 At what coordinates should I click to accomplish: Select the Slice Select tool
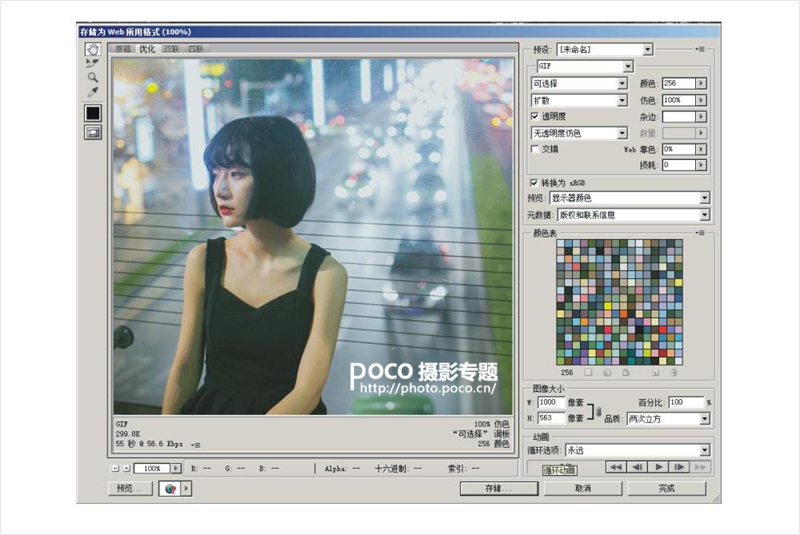(x=92, y=63)
